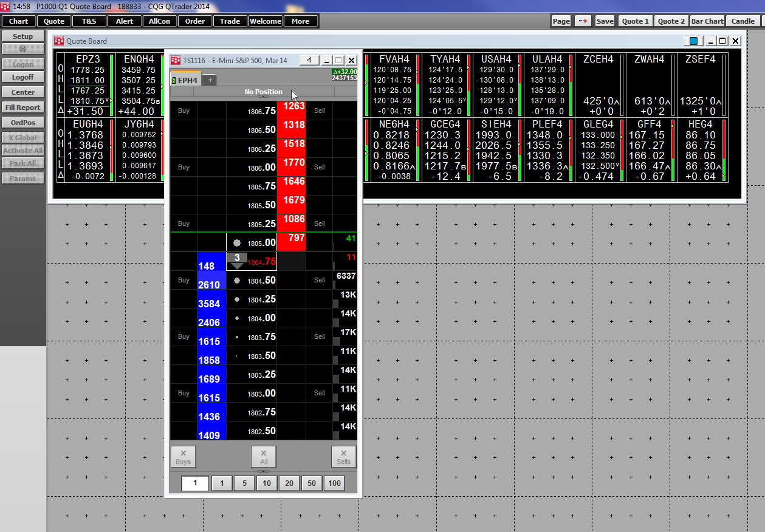765x532 pixels.
Task: Click the best ask size 797
Action: tap(291, 242)
